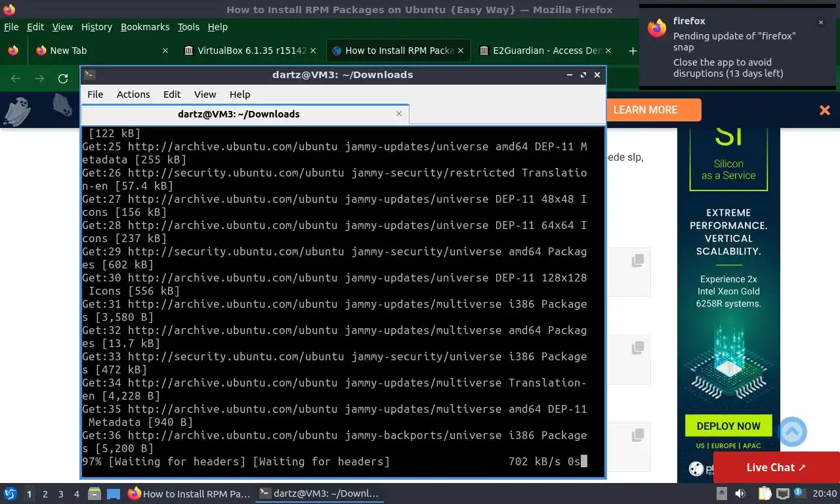This screenshot has height=504, width=840.
Task: Open the terminal Help menu
Action: pos(240,94)
